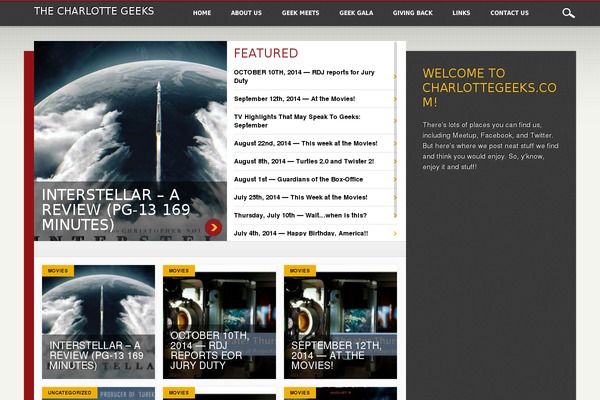Screen dimensions: 600x400
Task: Click arrow beside Turtles 2.0 and Twister 2
Action: coord(395,162)
